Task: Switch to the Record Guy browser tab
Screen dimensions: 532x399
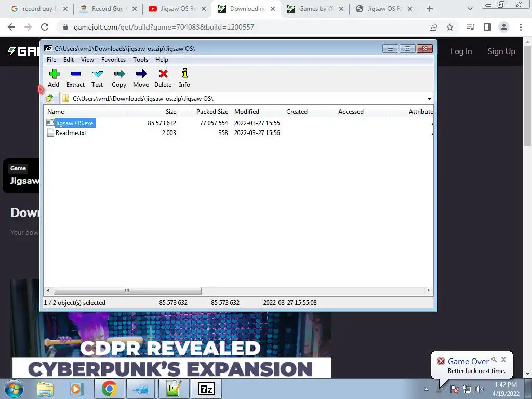Action: tap(107, 9)
